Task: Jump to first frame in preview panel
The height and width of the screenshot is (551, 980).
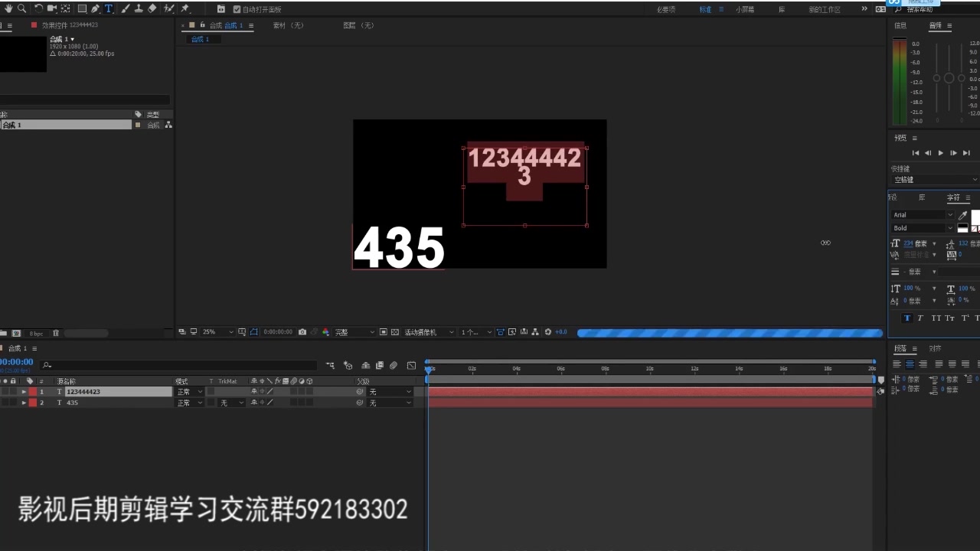Action: pyautogui.click(x=916, y=153)
